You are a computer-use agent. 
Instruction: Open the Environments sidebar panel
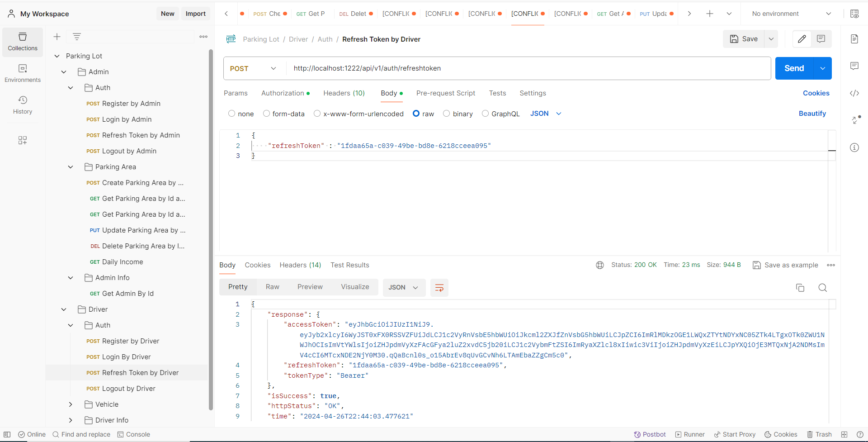[x=23, y=73]
